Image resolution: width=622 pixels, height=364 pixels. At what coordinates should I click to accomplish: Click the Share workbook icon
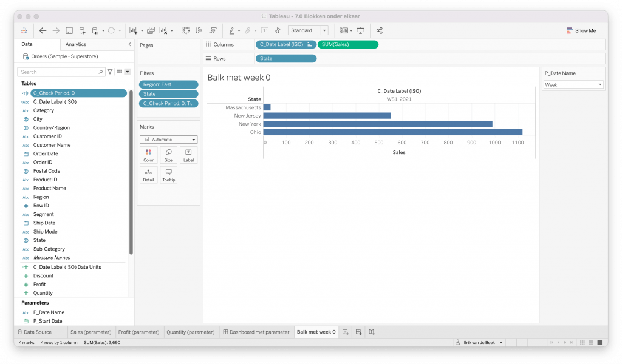(380, 30)
